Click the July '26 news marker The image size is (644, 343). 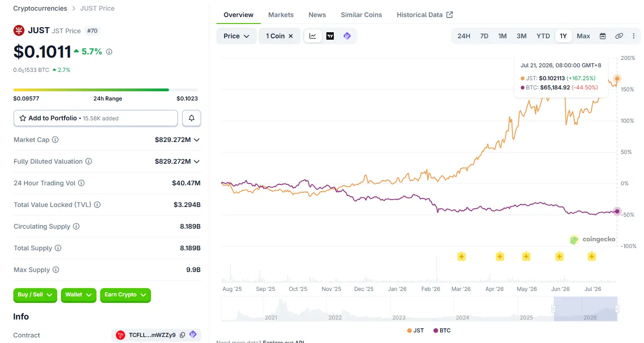(x=592, y=256)
